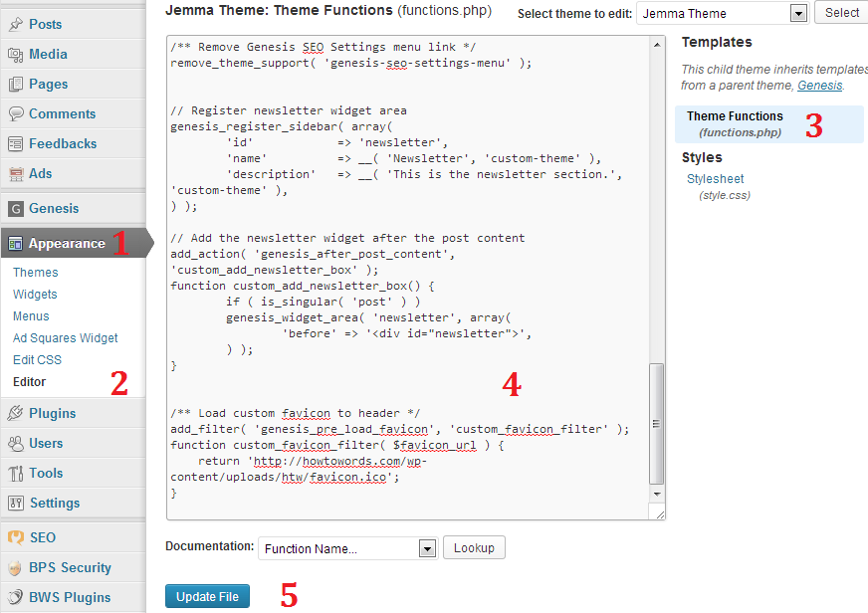
Task: Click the Tools wrench icon
Action: pyautogui.click(x=16, y=473)
